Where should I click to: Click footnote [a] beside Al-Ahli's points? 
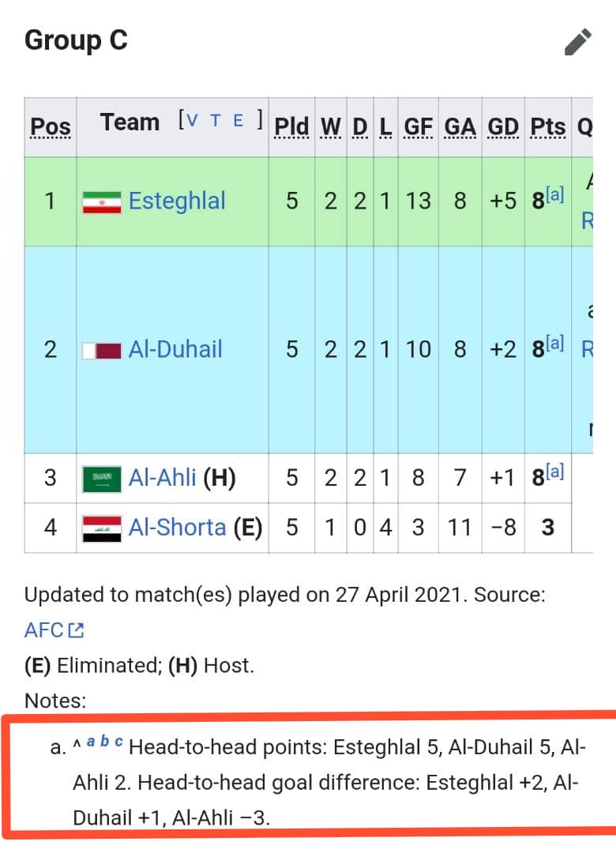[x=554, y=471]
